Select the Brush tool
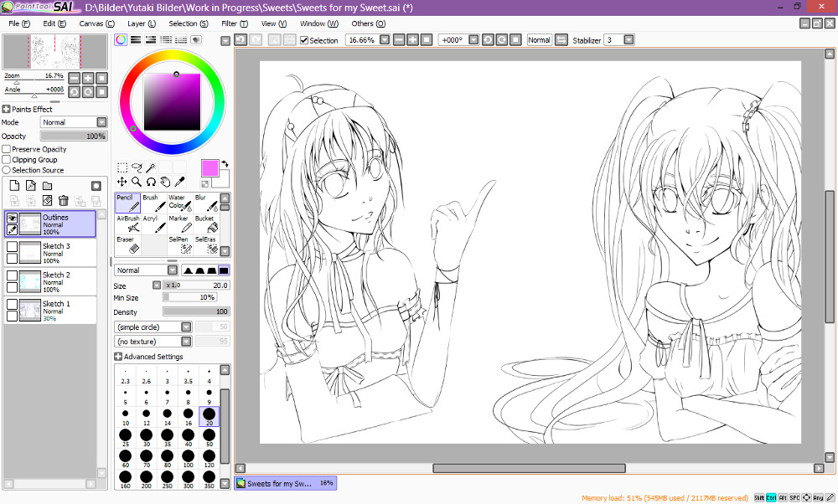The height and width of the screenshot is (504, 838). [153, 203]
